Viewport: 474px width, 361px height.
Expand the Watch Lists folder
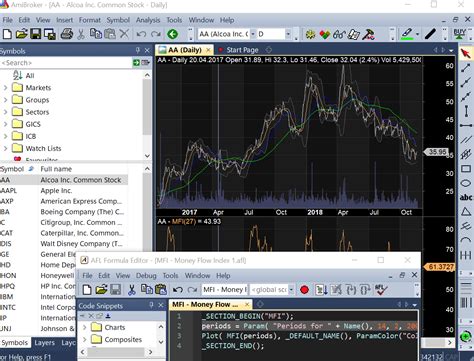[x=5, y=148]
